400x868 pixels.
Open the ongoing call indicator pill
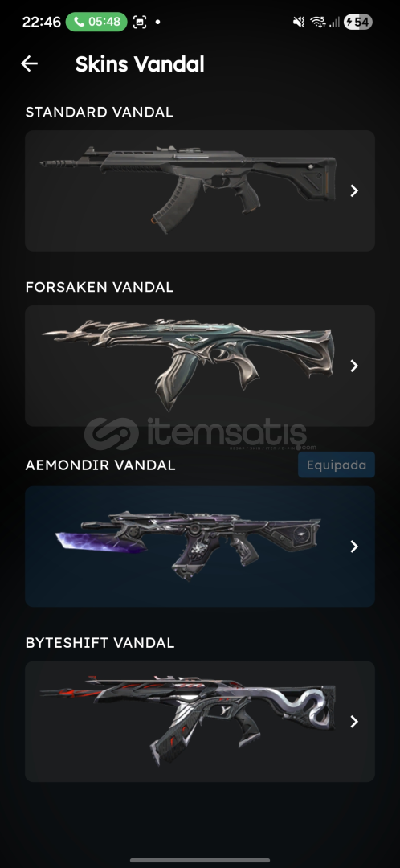96,23
